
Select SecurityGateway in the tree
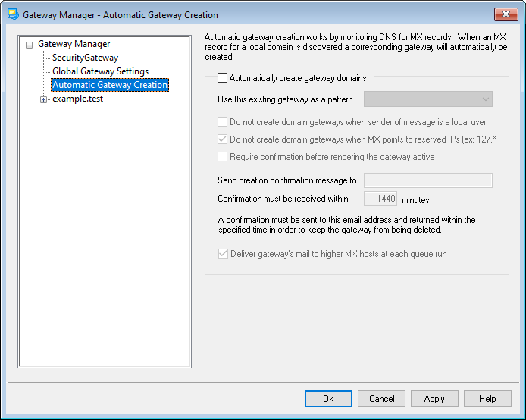coord(85,58)
